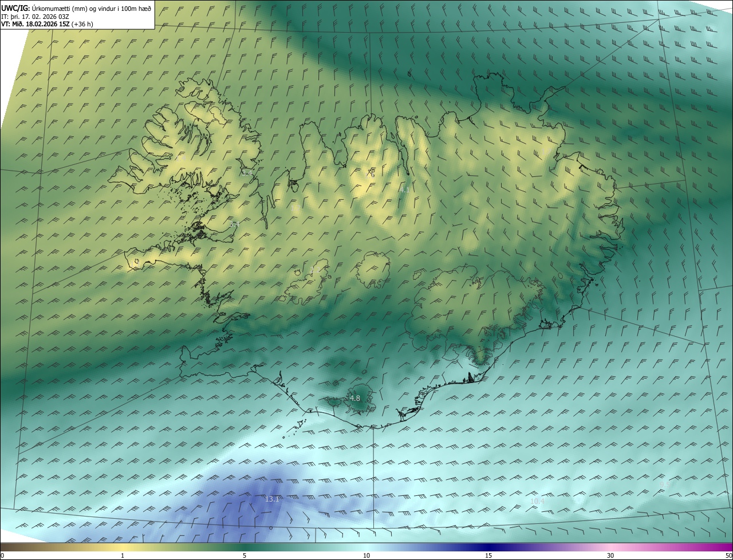
Task: Click the '50' tick on the color scale
Action: point(728,555)
